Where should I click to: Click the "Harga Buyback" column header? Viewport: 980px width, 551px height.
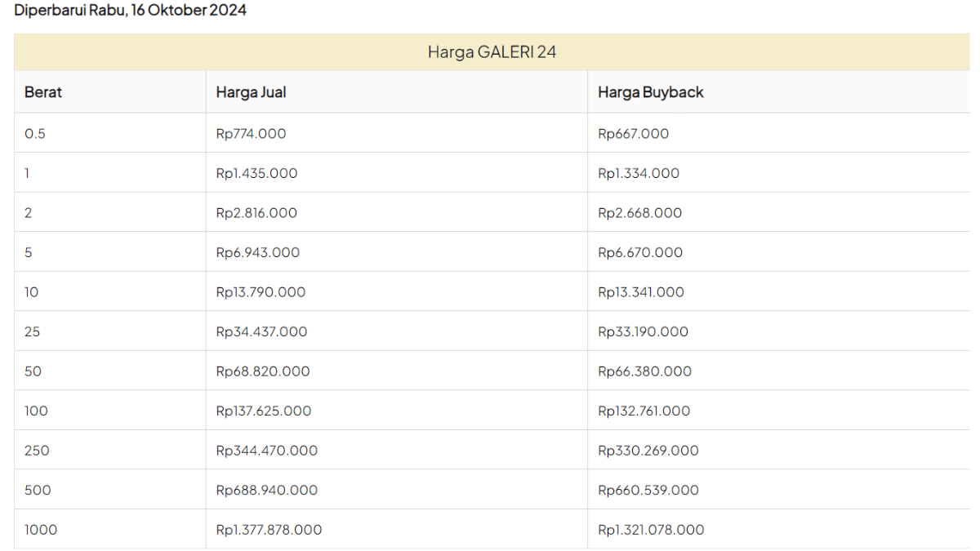(x=650, y=92)
